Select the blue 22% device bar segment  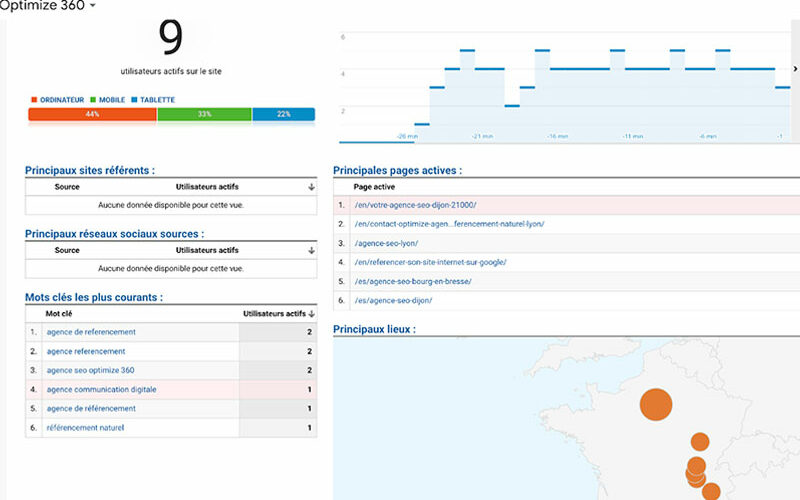(283, 114)
